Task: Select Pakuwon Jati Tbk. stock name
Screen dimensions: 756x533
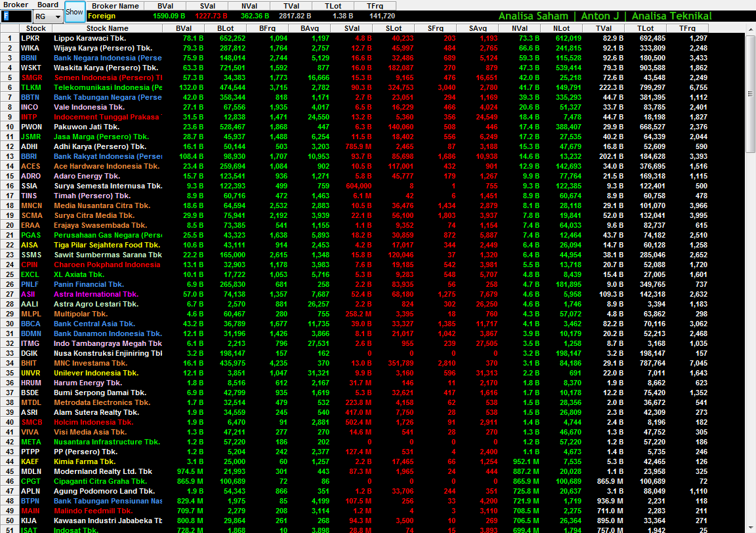Action: (87, 127)
